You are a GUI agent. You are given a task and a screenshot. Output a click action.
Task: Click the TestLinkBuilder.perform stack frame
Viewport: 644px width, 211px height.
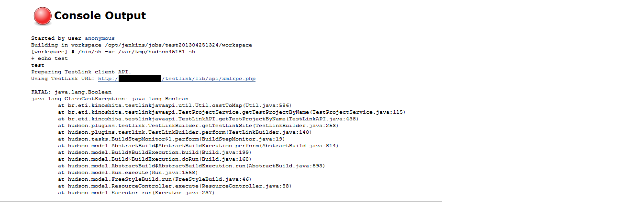(185, 132)
